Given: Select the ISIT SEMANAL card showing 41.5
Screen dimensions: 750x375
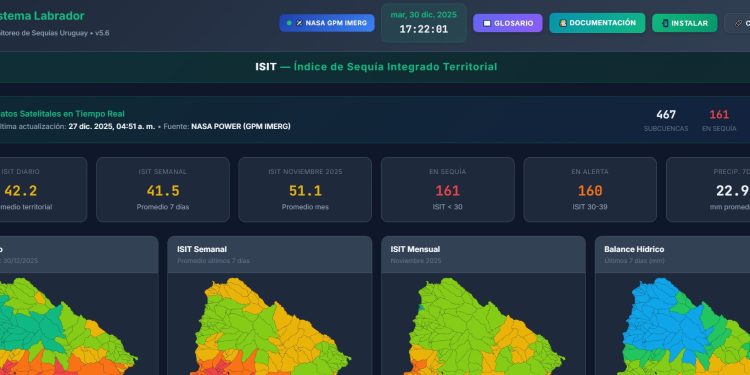Looking at the screenshot, I should pyautogui.click(x=163, y=190).
